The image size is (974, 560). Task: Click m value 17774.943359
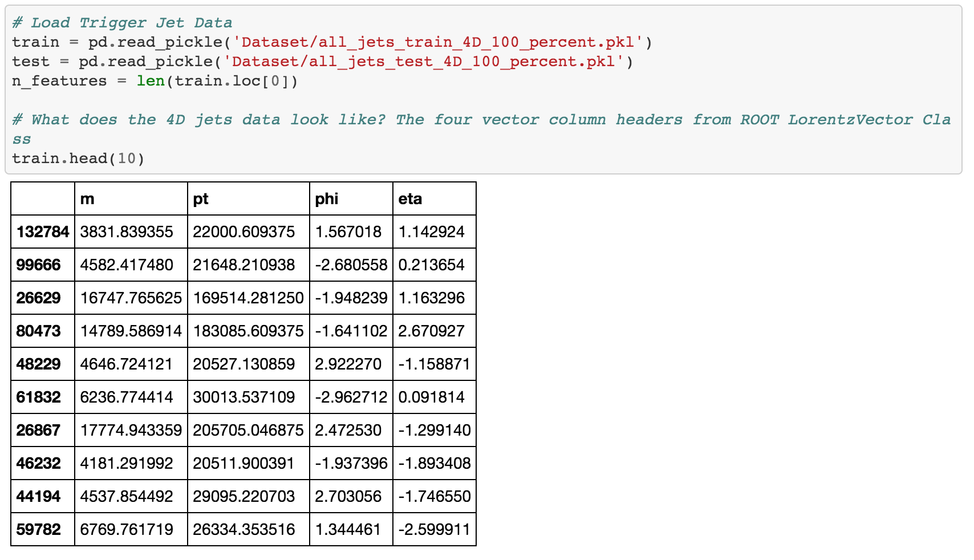131,430
